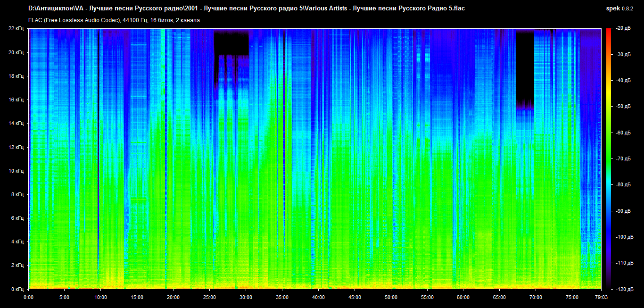Click the 70:00 time axis label
Screen dimensions: 644x308
(x=536, y=298)
